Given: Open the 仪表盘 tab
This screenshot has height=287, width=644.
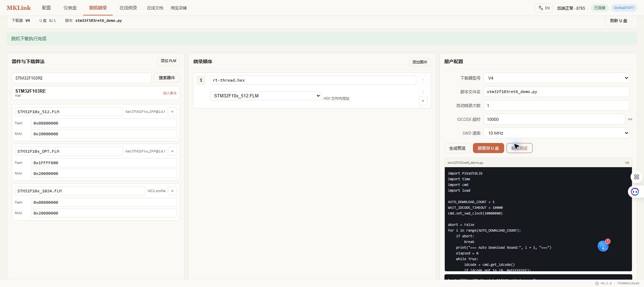Looking at the screenshot, I should click(x=70, y=8).
